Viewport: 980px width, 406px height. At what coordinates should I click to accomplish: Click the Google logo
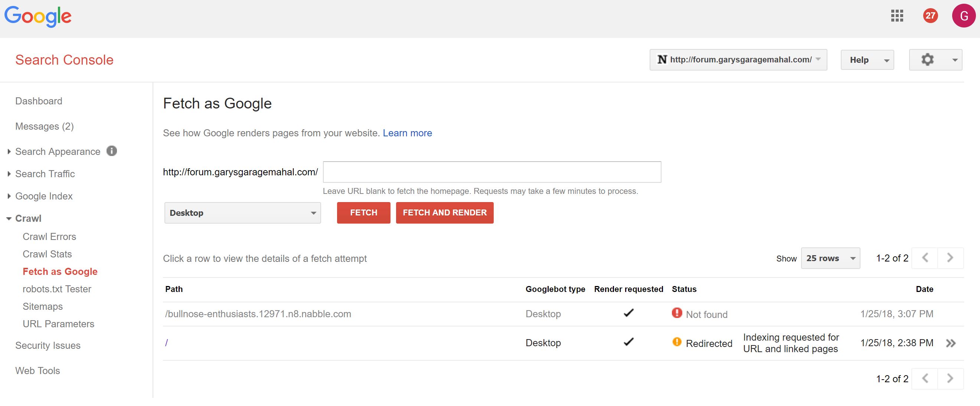click(x=37, y=16)
